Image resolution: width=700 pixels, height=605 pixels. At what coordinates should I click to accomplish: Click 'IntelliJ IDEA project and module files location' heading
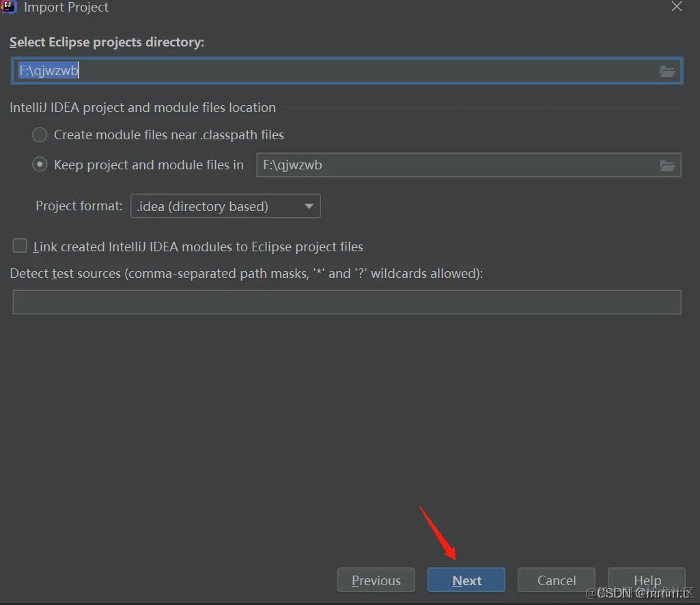(x=143, y=108)
